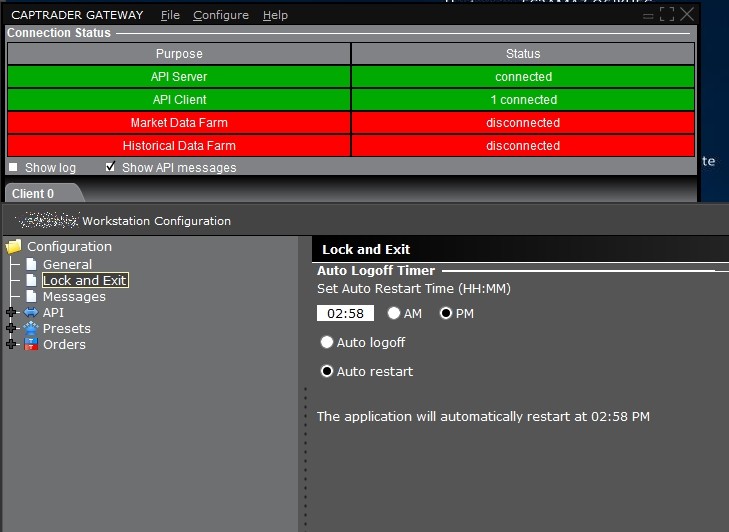Select the API tree item label
The height and width of the screenshot is (532, 729).
(x=53, y=312)
